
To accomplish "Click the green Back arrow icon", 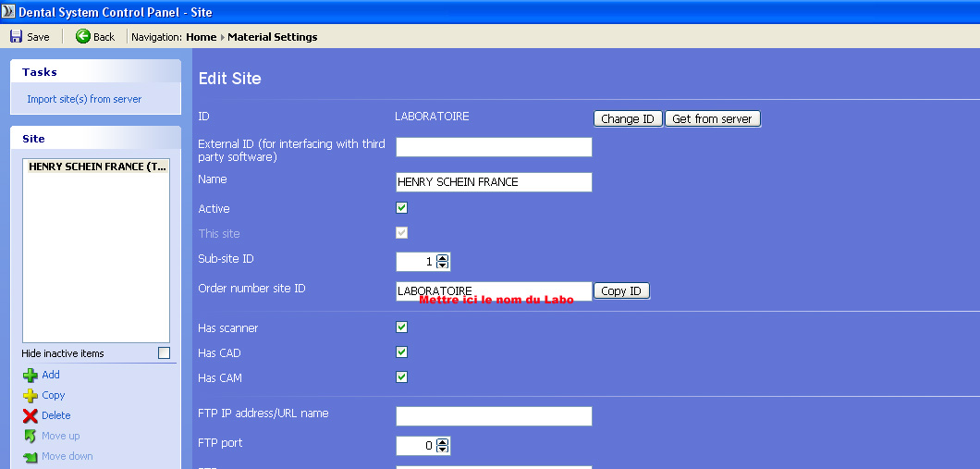I will point(83,37).
